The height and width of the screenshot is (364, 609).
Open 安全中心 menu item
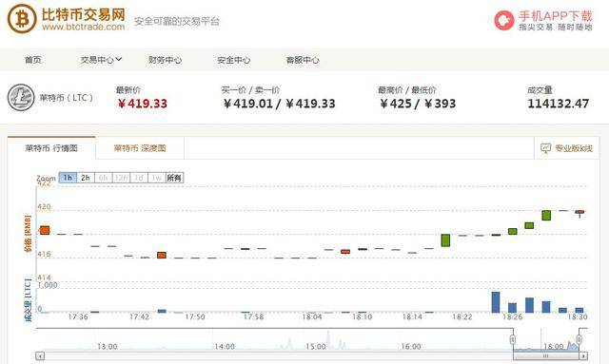coord(233,60)
